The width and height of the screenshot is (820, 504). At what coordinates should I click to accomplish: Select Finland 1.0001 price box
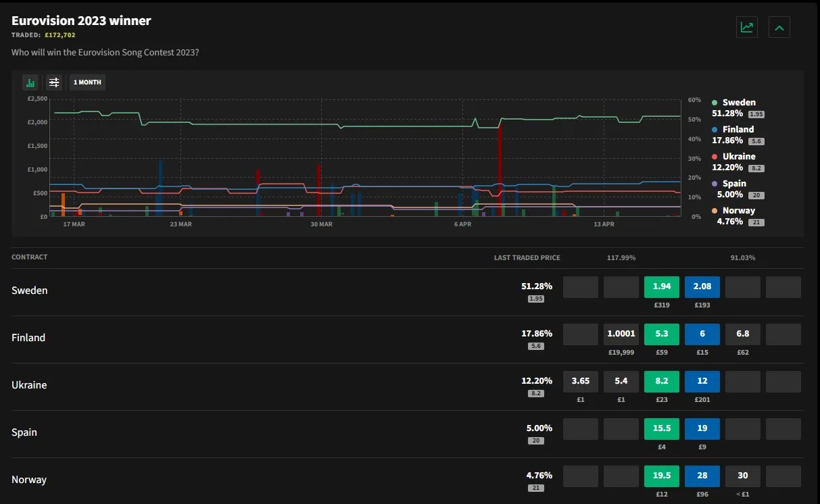click(x=621, y=334)
